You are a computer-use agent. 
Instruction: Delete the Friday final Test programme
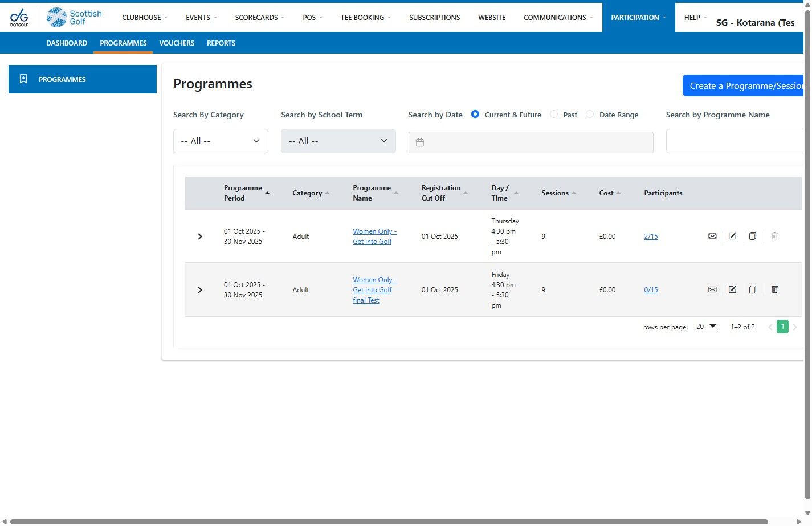(x=774, y=289)
